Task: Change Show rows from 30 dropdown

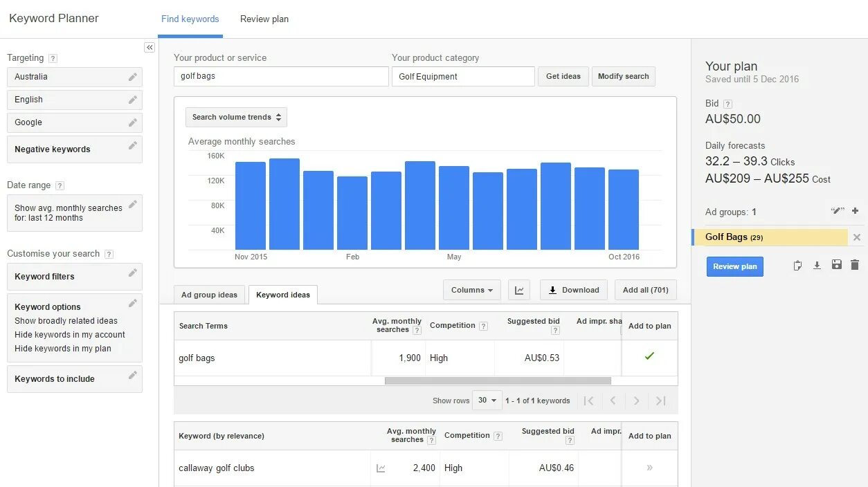Action: tap(487, 400)
